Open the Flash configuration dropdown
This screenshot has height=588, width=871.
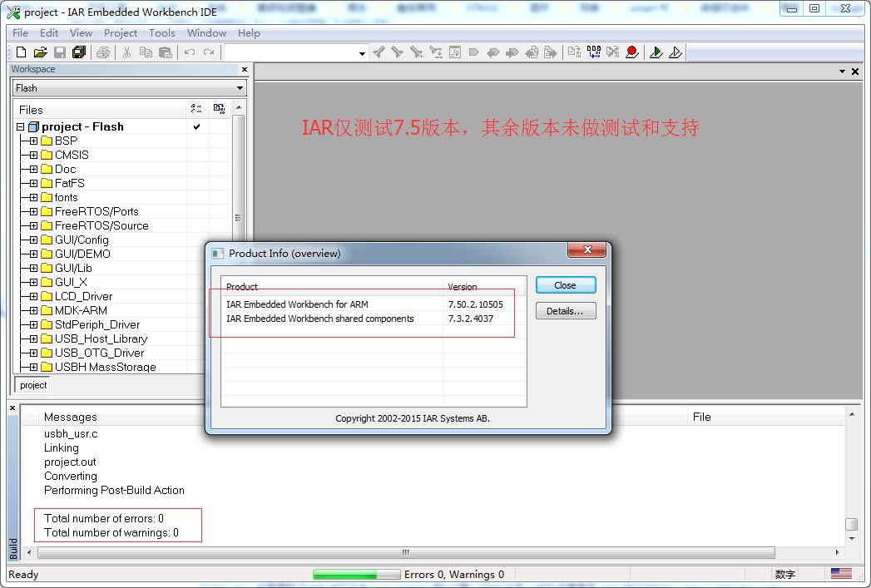coord(240,87)
